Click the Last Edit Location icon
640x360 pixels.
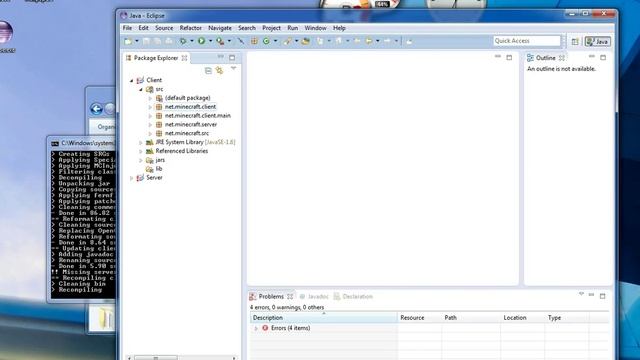click(357, 41)
